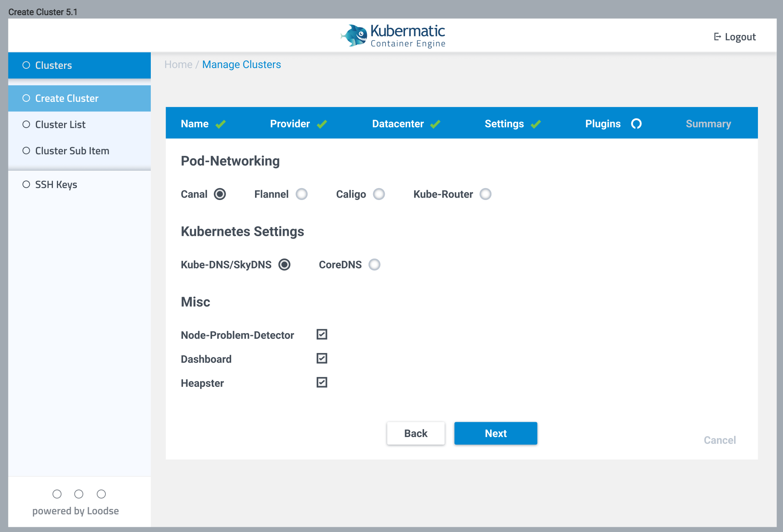Click the Kubermatic fish logo
The width and height of the screenshot is (783, 532).
point(354,35)
